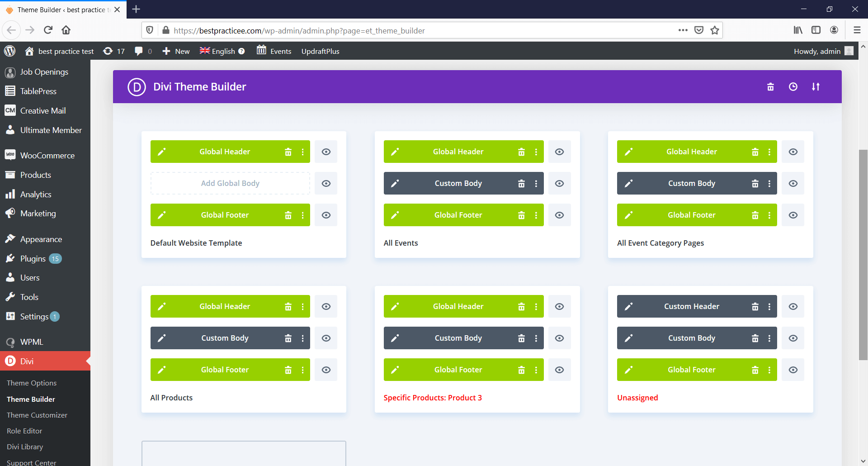Toggle Custom Body visibility in All Events
This screenshot has width=868, height=466.
tap(559, 184)
